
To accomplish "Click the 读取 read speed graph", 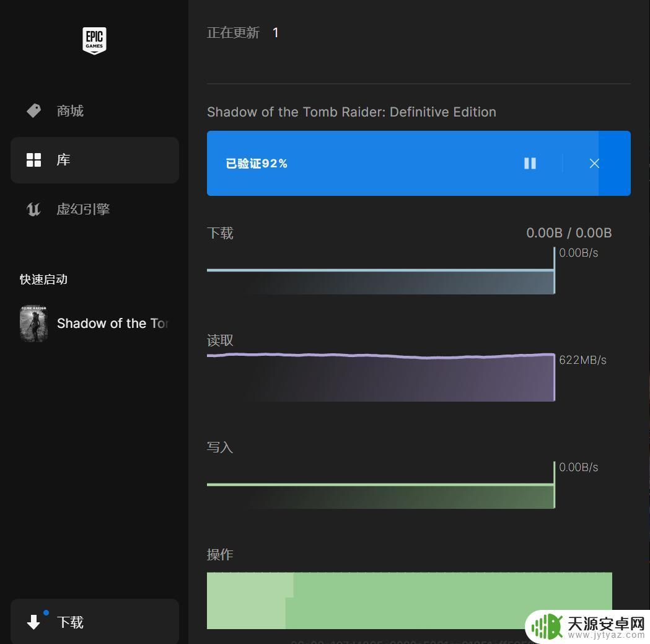I will (x=381, y=377).
